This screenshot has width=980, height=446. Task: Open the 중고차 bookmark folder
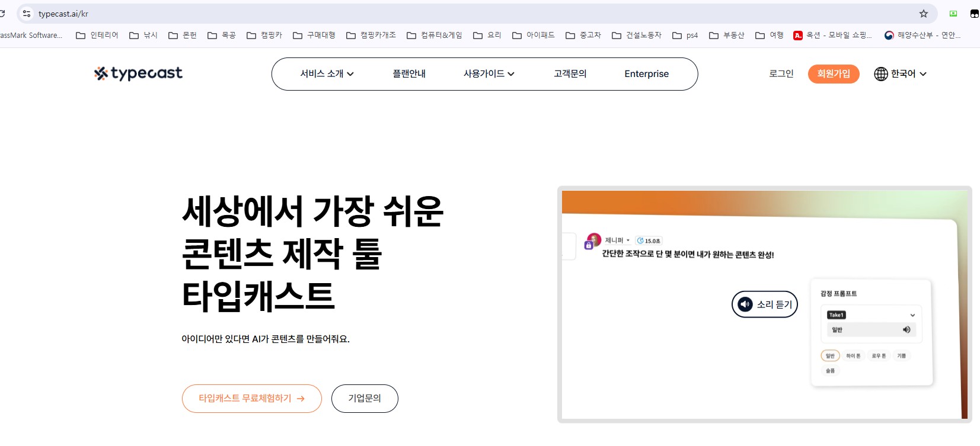coord(583,36)
